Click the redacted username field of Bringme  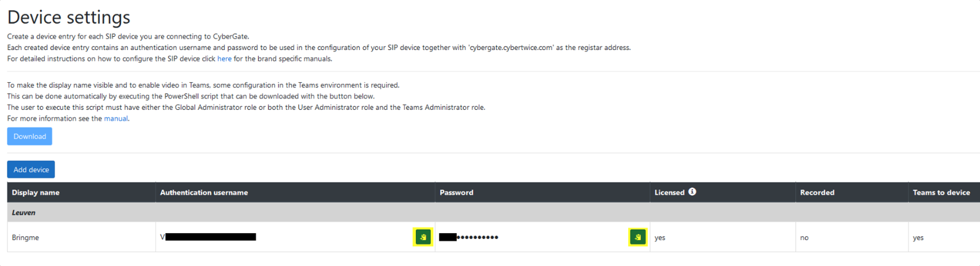(210, 237)
